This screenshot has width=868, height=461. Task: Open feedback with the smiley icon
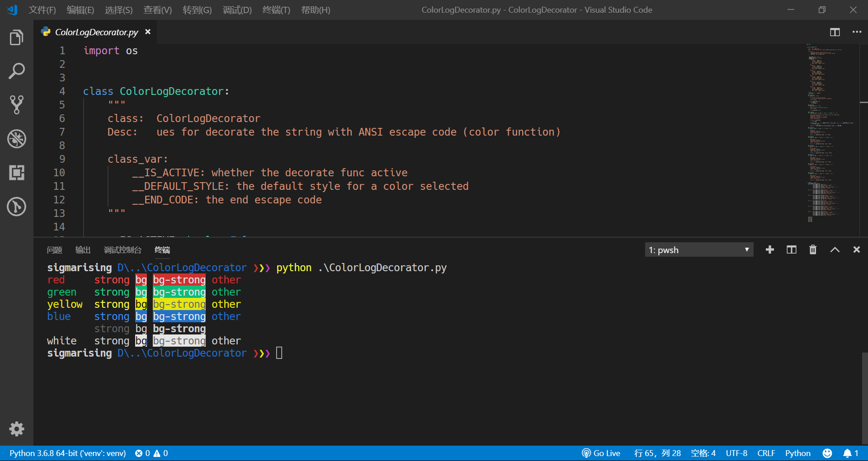pyautogui.click(x=827, y=453)
